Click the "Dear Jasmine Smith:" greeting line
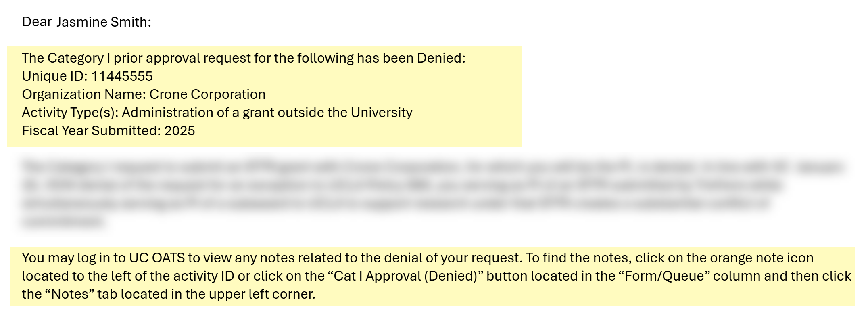 [x=86, y=22]
